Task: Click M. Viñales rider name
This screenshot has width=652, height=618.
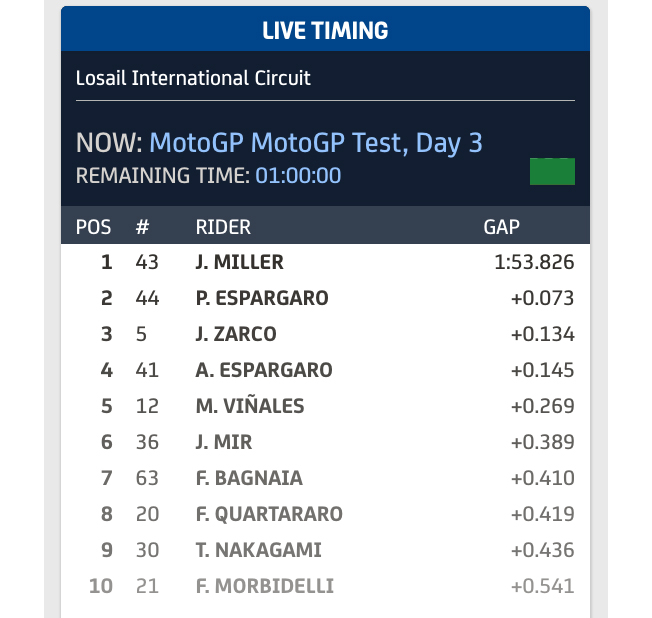Action: [250, 406]
